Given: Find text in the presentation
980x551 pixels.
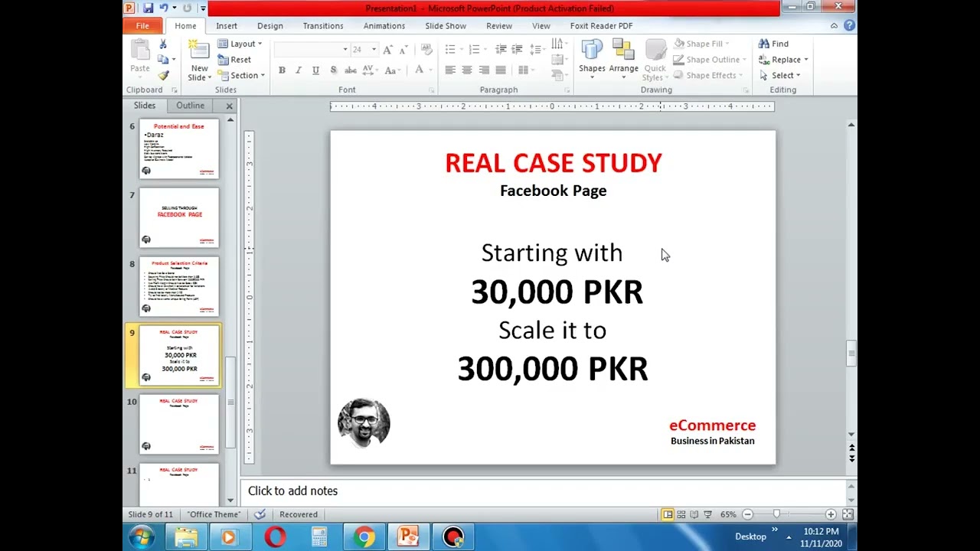Looking at the screenshot, I should (x=773, y=44).
